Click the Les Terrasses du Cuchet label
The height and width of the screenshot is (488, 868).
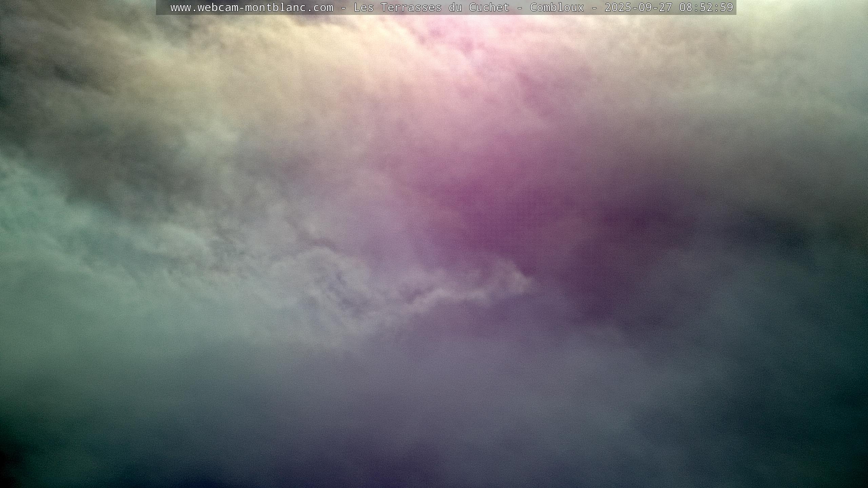[431, 7]
